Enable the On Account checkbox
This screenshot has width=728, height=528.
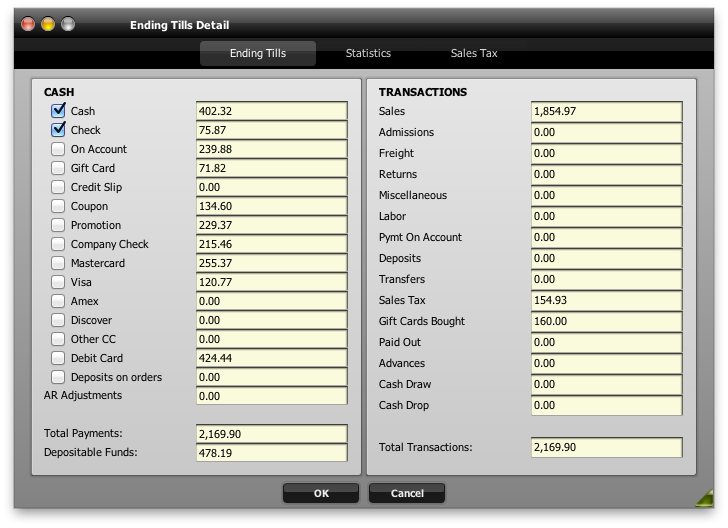(58, 149)
